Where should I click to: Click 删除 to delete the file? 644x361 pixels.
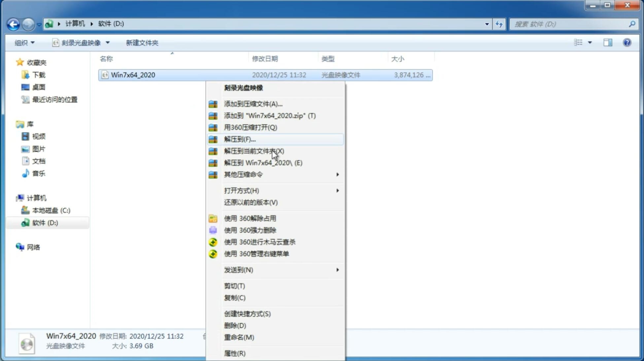click(x=235, y=325)
